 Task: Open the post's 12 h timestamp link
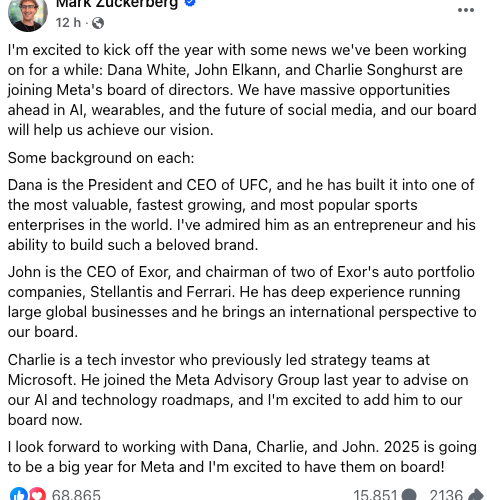click(x=68, y=23)
